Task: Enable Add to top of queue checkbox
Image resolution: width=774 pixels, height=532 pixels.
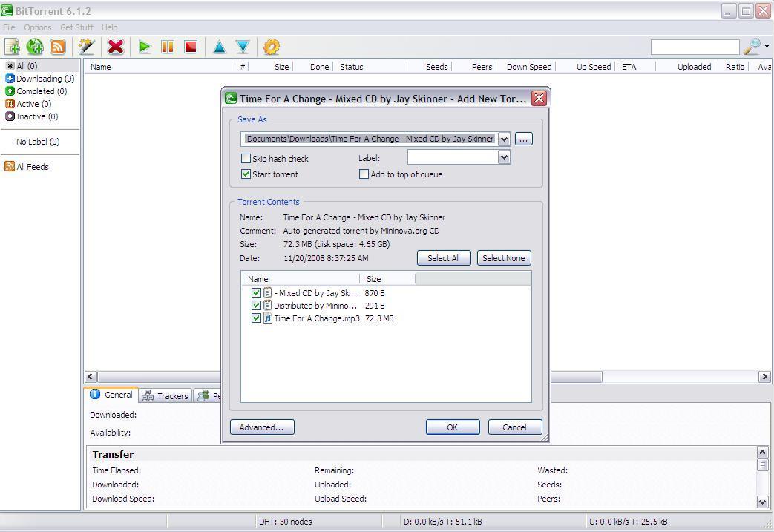Action: coord(364,174)
